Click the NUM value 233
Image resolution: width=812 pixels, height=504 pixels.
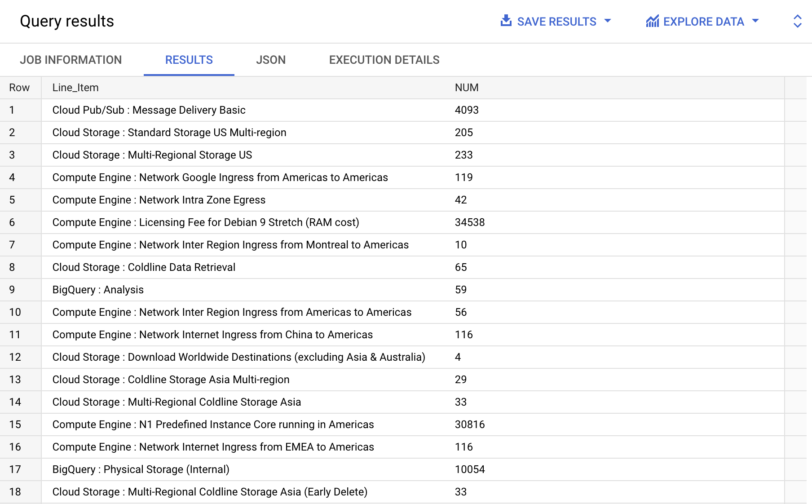(x=464, y=155)
